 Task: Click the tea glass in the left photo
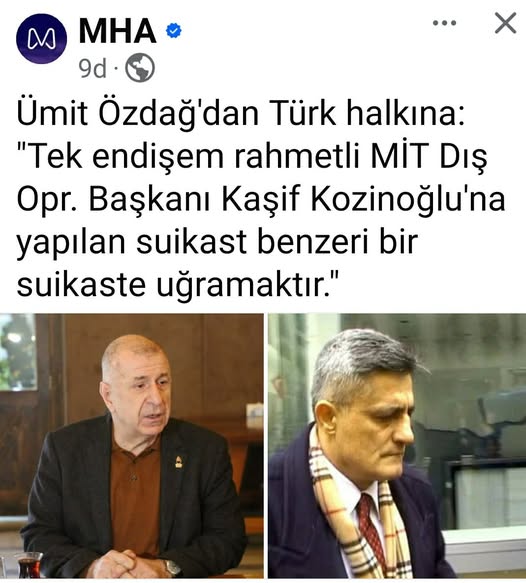tap(29, 566)
